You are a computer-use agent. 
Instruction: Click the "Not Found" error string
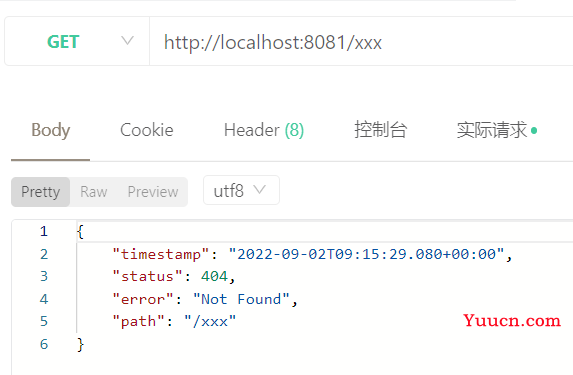[x=241, y=299]
